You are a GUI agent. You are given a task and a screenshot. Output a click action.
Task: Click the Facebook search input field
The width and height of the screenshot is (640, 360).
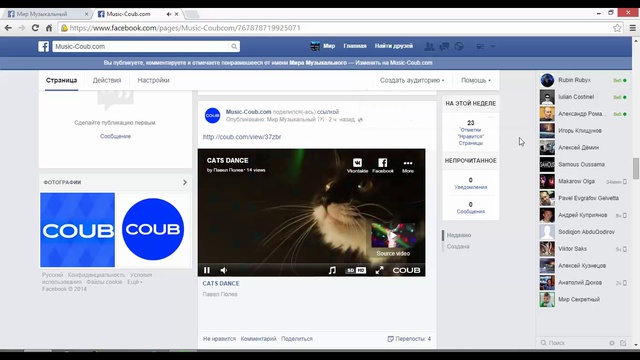coord(142,47)
